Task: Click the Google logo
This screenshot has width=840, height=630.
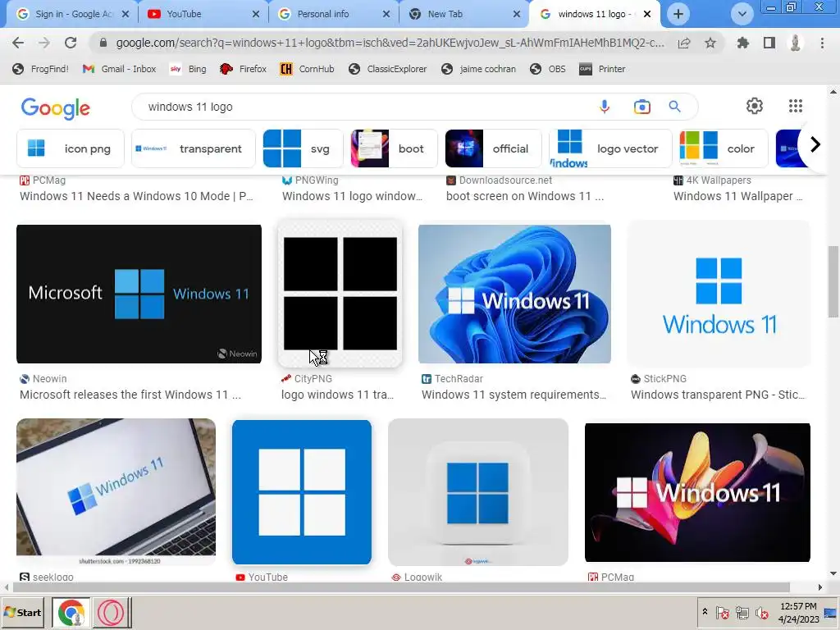Action: pos(56,107)
